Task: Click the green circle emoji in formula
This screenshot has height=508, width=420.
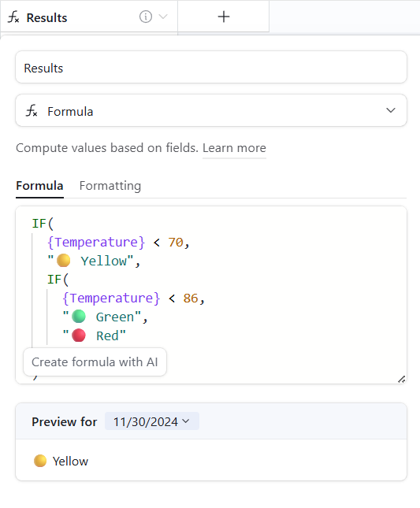Action: (x=79, y=317)
